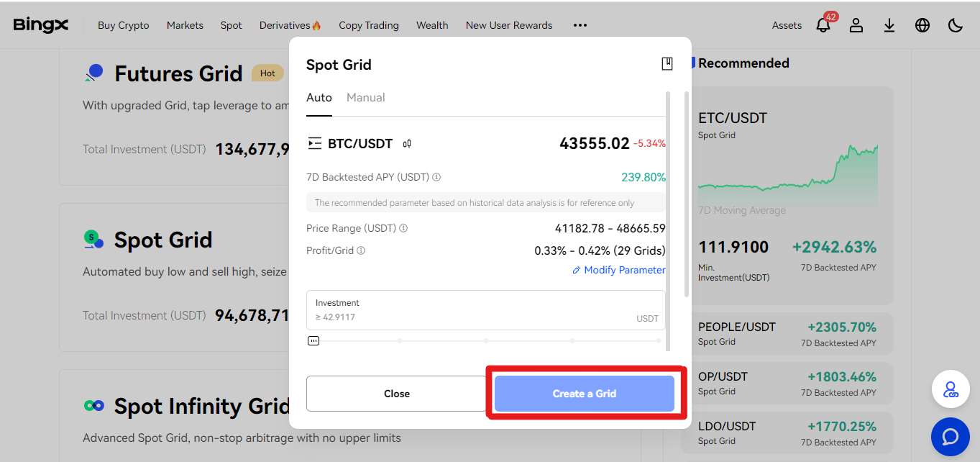Viewport: 980px width, 462px height.
Task: Open the Spot Grid tutorial book icon
Action: [667, 64]
